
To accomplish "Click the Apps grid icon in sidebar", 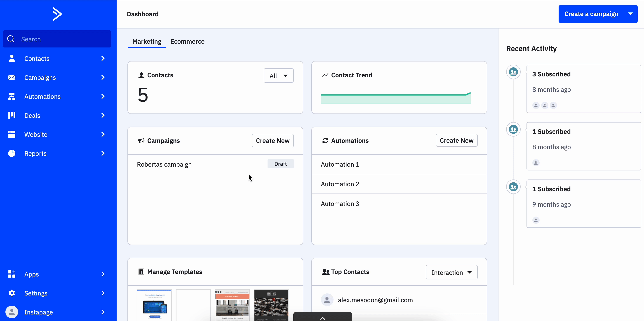I will coord(12,274).
